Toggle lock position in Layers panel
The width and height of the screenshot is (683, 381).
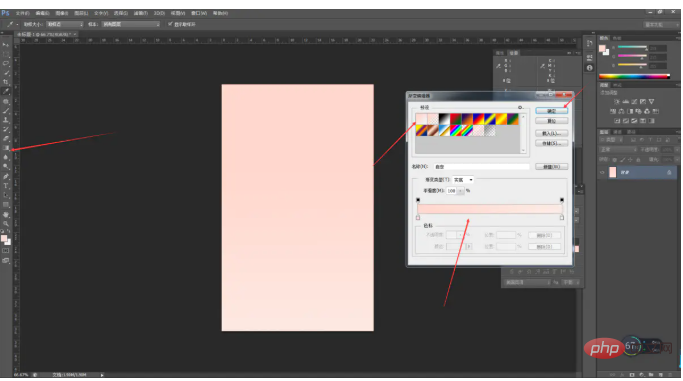tap(630, 160)
